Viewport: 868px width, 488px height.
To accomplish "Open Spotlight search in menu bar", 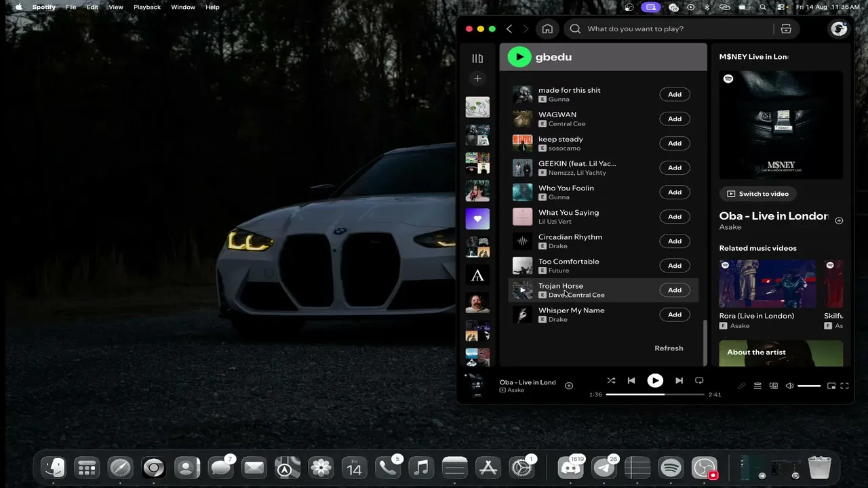I will point(763,7).
